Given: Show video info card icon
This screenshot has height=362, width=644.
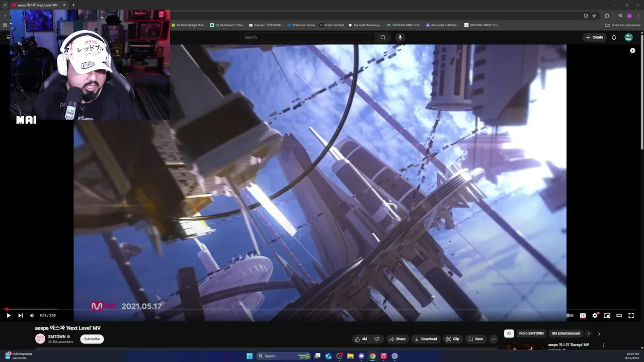Looking at the screenshot, I should [x=632, y=51].
